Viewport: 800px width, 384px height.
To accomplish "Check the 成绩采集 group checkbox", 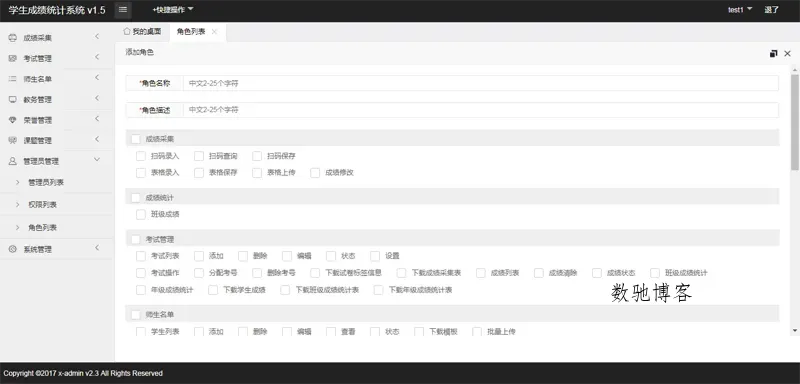I will pos(136,139).
